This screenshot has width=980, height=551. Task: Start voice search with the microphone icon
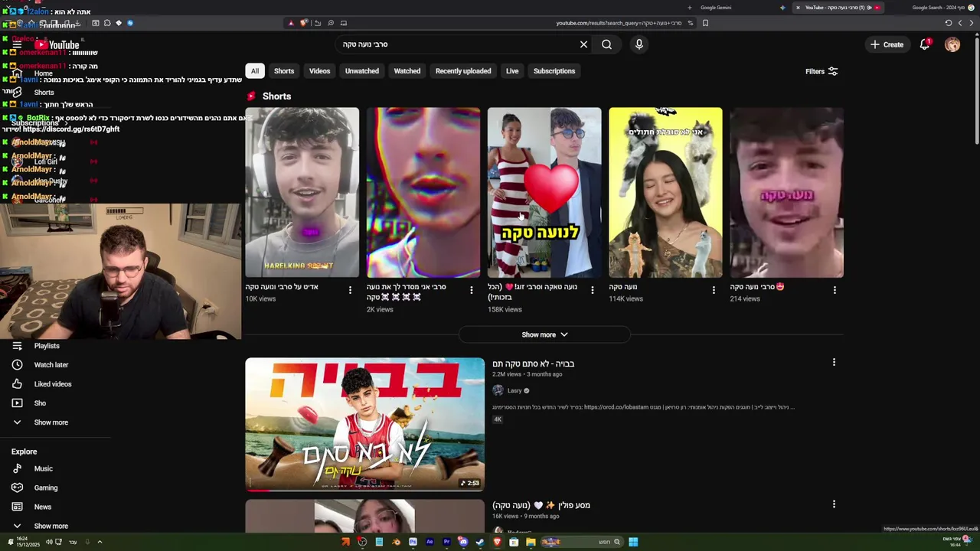639,44
